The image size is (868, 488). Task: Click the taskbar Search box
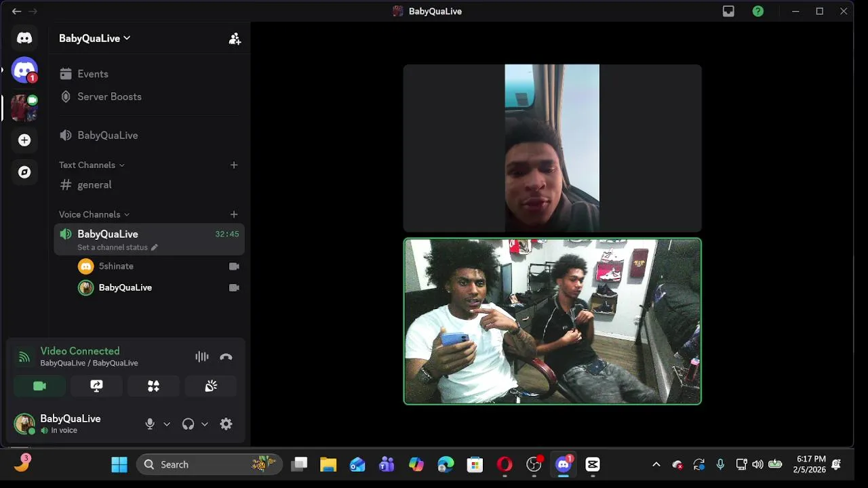[209, 464]
